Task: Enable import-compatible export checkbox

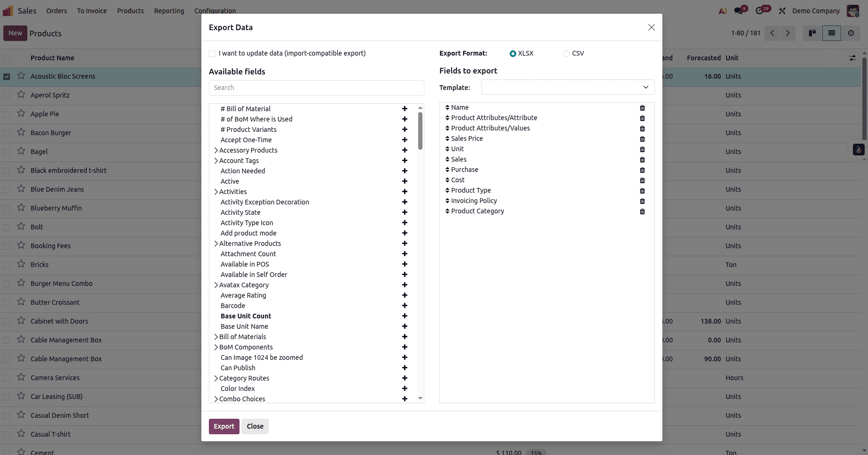Action: [x=212, y=53]
